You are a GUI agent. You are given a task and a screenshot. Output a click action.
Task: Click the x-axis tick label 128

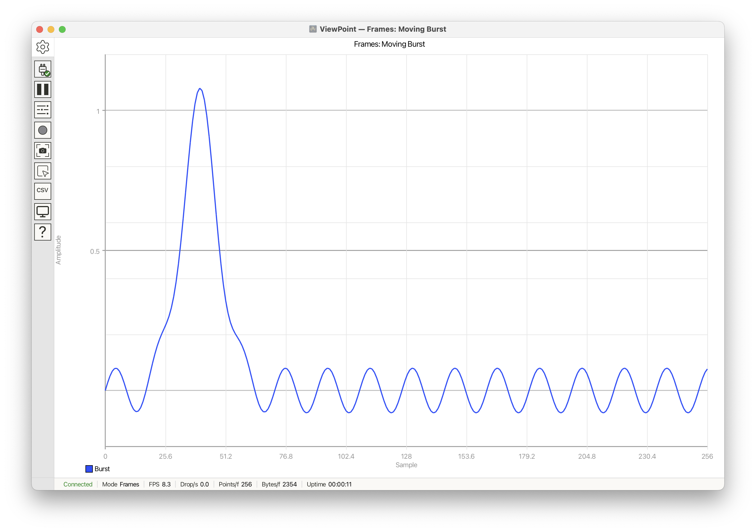point(406,456)
